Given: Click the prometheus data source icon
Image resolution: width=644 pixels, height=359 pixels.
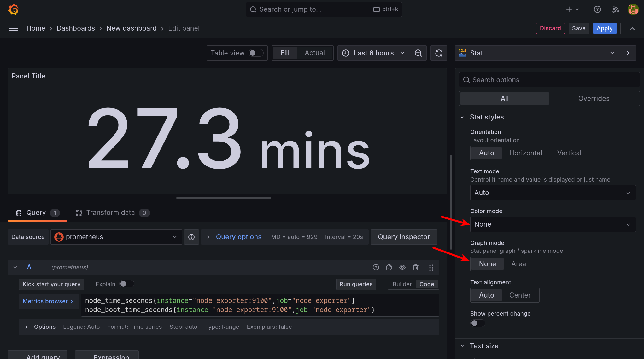Looking at the screenshot, I should [59, 237].
